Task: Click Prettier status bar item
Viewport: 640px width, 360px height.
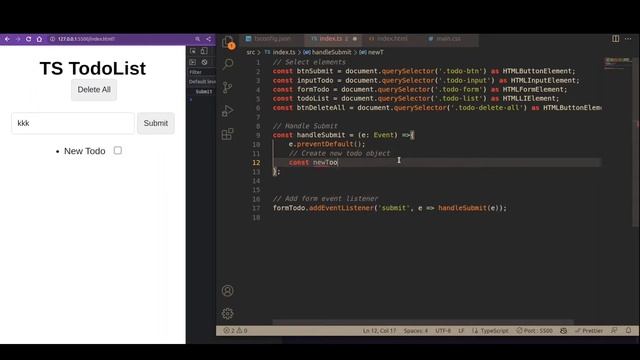Action: (589, 331)
